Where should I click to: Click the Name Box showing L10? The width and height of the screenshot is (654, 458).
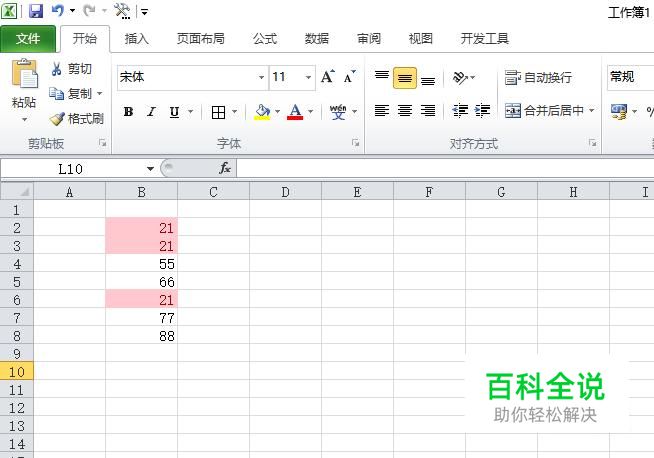tap(72, 169)
